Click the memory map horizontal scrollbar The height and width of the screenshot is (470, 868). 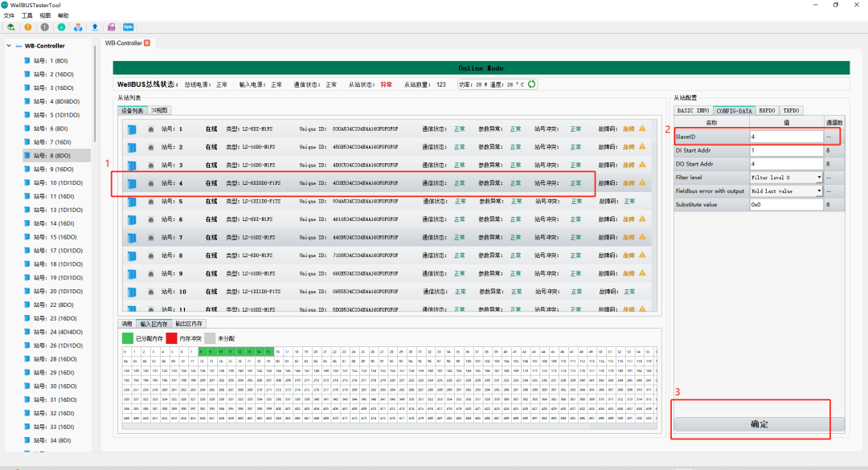[389, 427]
